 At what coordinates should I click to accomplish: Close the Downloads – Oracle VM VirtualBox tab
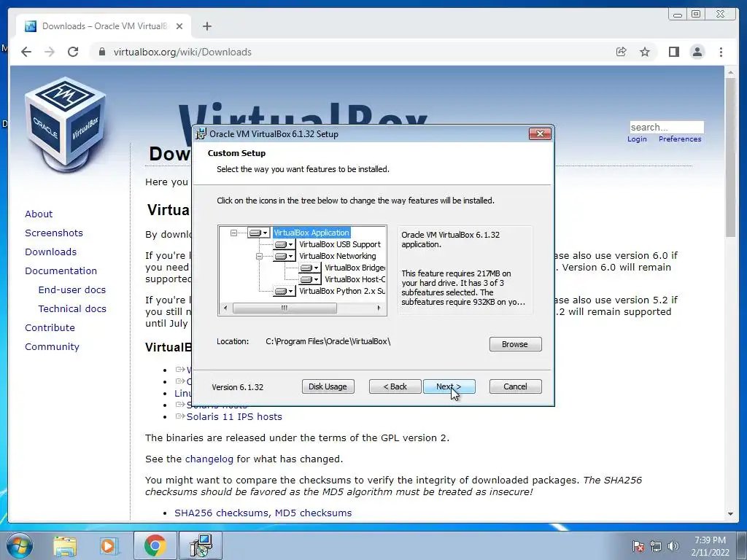pyautogui.click(x=179, y=26)
